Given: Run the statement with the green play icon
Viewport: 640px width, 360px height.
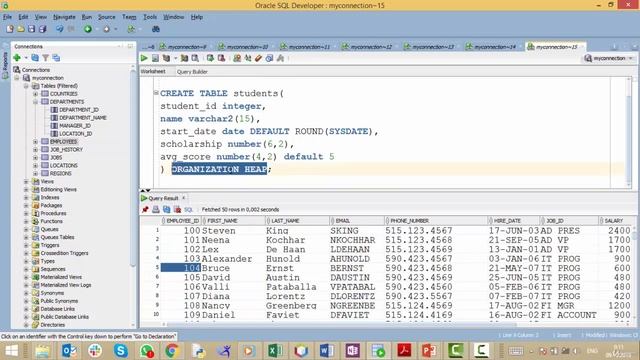Looking at the screenshot, I should (144, 58).
